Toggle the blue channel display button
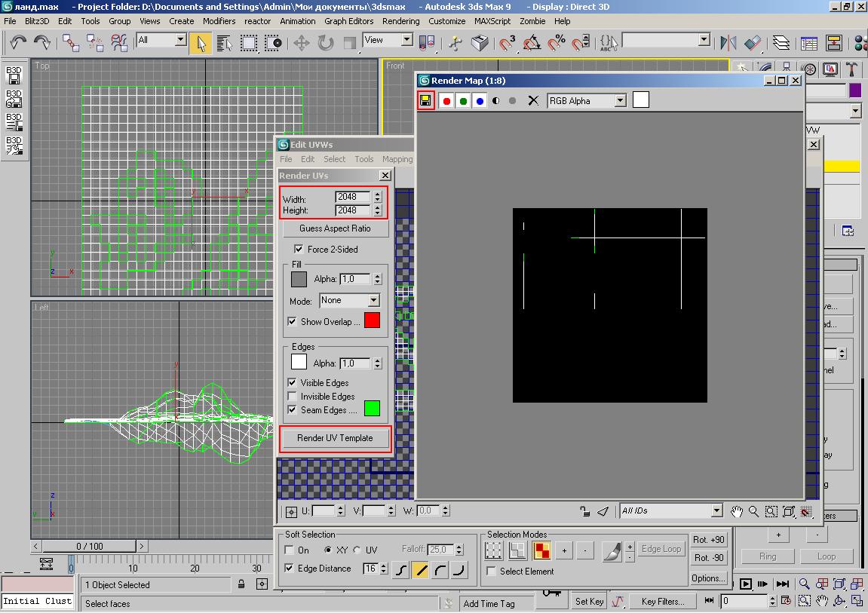Screen dimensions: 868x613 tap(480, 101)
